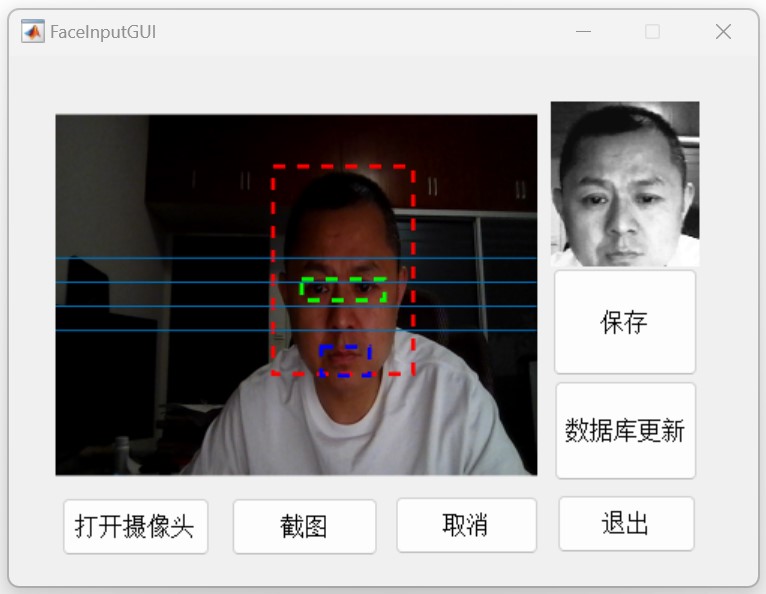766x594 pixels.
Task: Cancel using the 取消 button
Action: (x=467, y=525)
